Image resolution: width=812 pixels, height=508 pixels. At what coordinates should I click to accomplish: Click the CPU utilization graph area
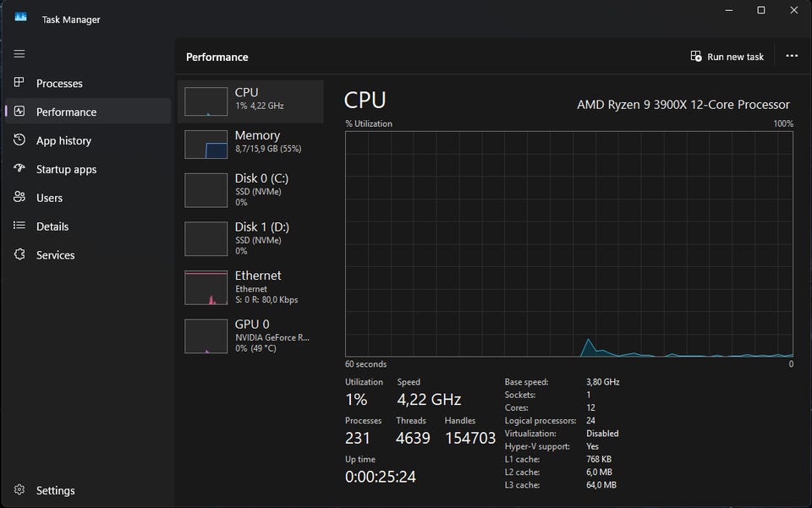coord(568,243)
